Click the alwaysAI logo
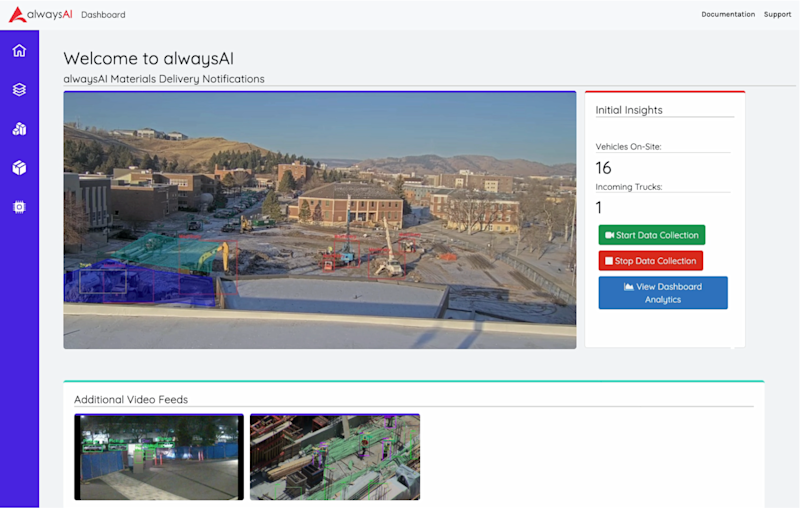The image size is (800, 510). (x=41, y=14)
